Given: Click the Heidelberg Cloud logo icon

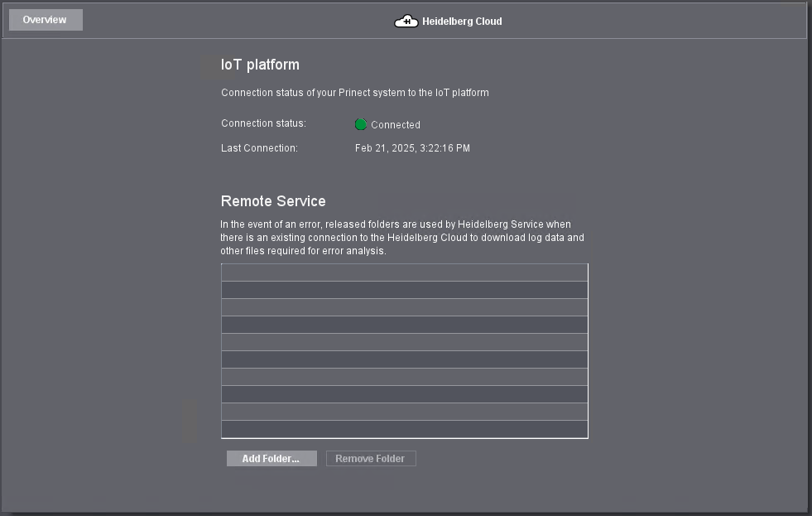Looking at the screenshot, I should pyautogui.click(x=406, y=22).
